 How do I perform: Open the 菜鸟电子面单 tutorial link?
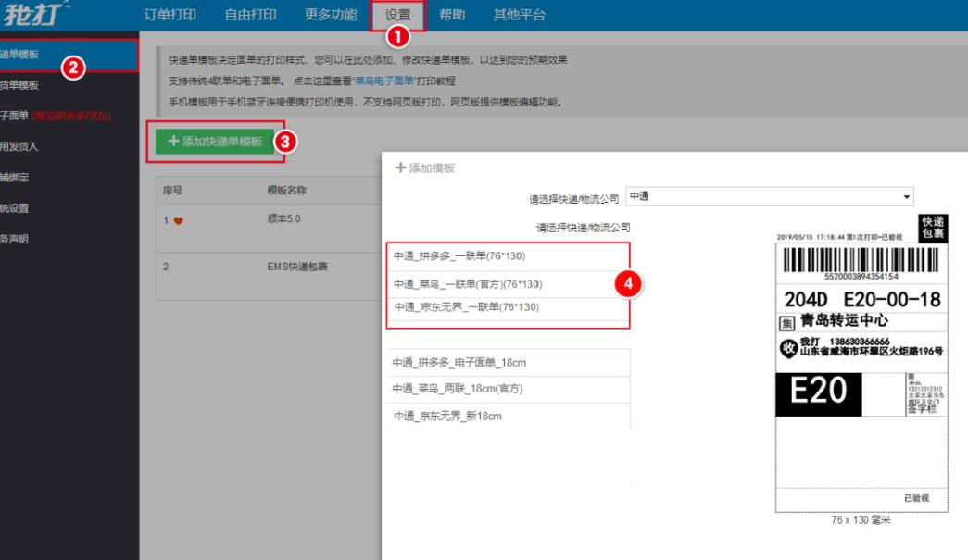[x=383, y=81]
